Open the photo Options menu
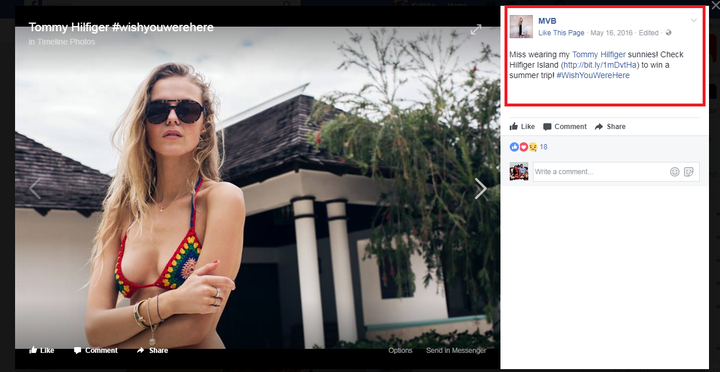The image size is (720, 372). click(x=400, y=350)
